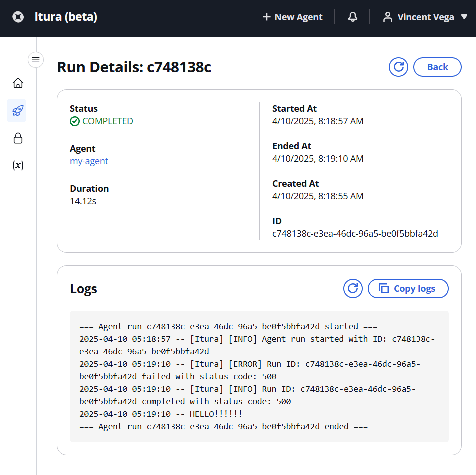476x475 pixels.
Task: Click the 'Agent run started with ID' log line
Action: [257, 345]
